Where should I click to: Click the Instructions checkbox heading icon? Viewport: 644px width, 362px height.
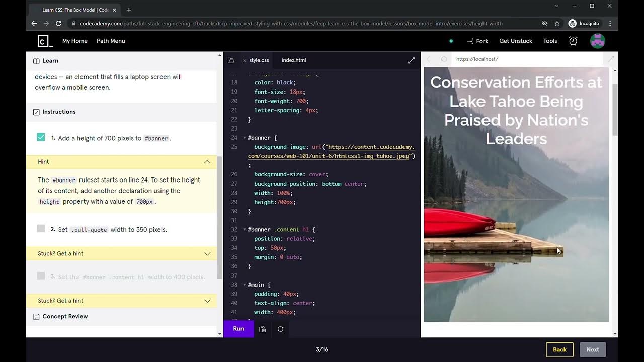tap(36, 112)
